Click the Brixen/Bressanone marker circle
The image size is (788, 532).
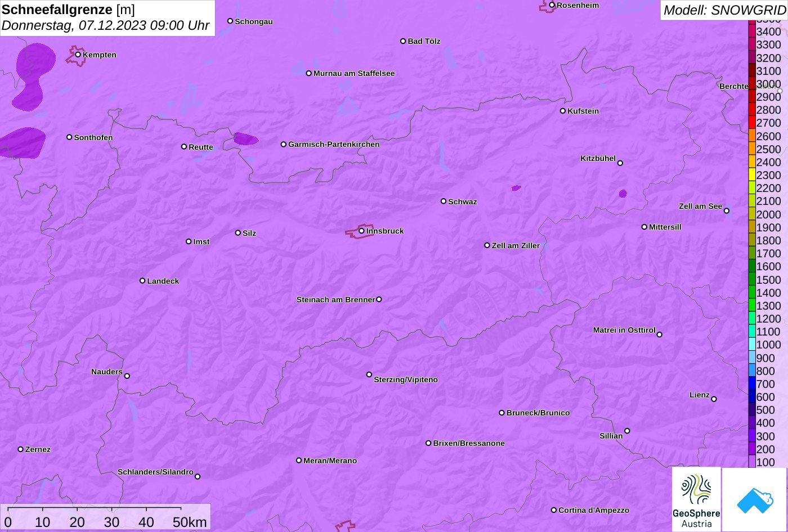428,443
